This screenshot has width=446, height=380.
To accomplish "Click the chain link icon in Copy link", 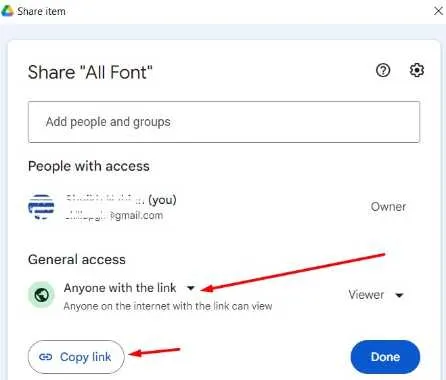I will 45,357.
